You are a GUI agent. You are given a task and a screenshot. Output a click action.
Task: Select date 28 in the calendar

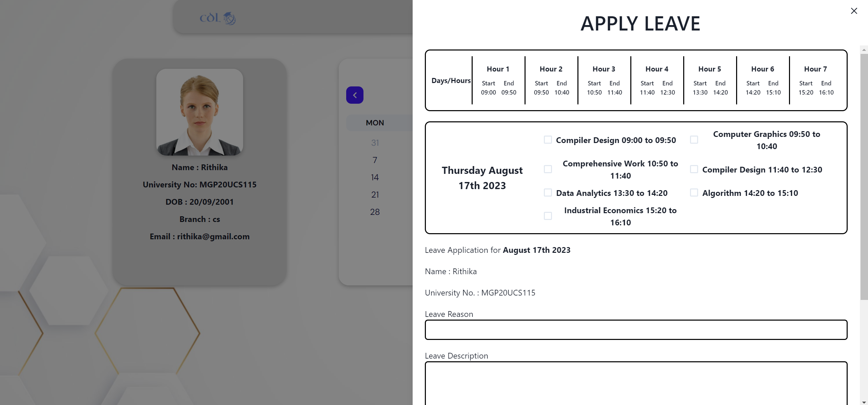pyautogui.click(x=375, y=212)
